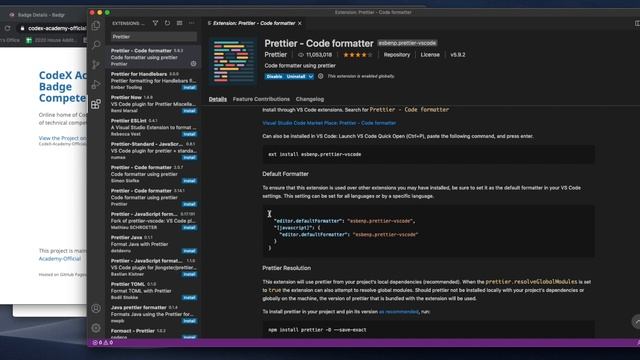Install the Java prettier formatter extension

click(189, 321)
